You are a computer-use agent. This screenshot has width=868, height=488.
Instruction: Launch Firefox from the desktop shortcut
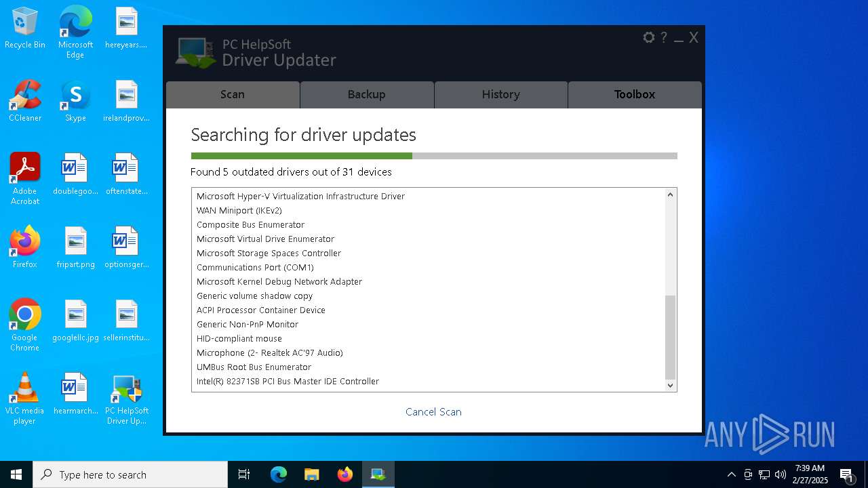pyautogui.click(x=25, y=248)
